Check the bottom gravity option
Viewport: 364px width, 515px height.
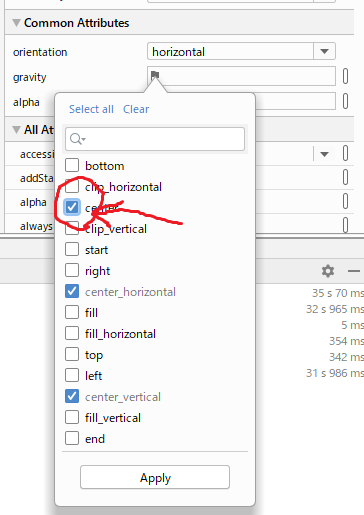coord(72,165)
